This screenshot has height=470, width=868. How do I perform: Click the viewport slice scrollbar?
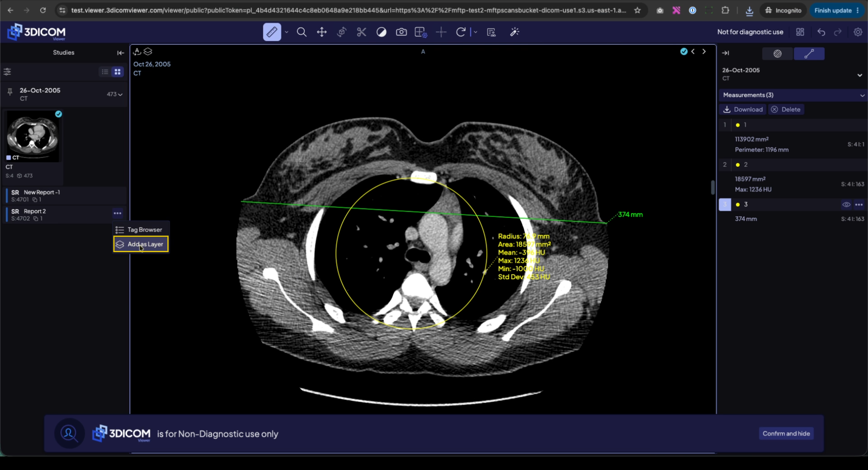click(712, 187)
